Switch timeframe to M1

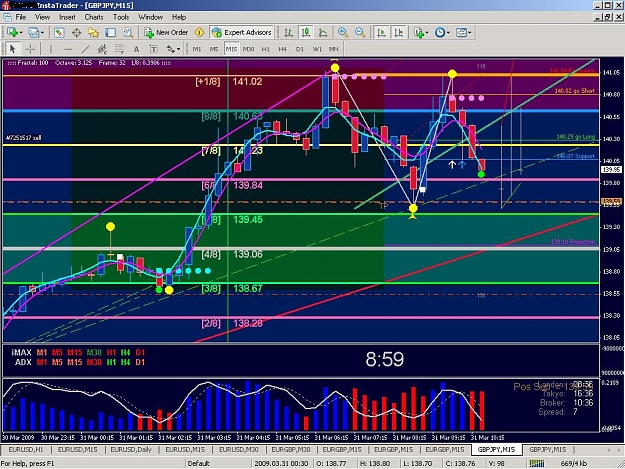(x=197, y=49)
